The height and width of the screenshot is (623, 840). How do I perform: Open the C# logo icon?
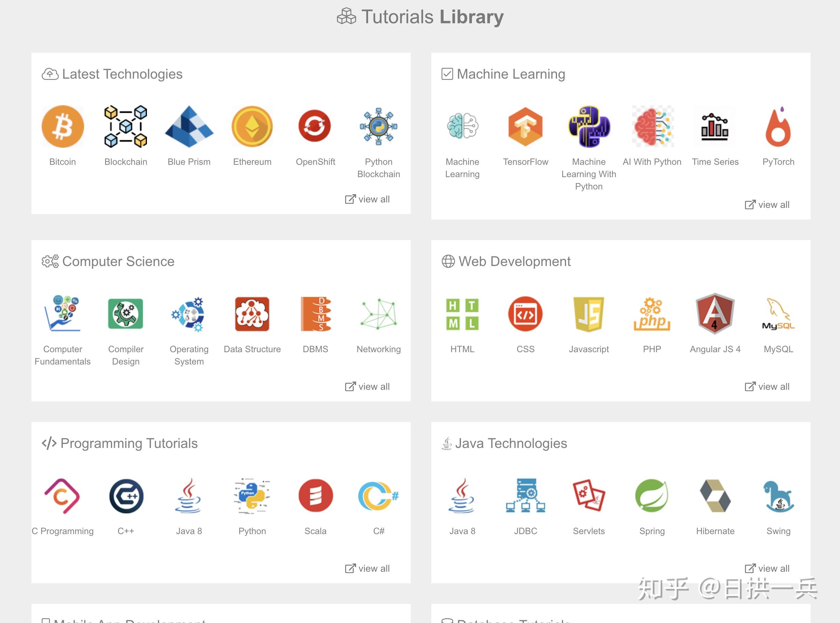tap(378, 496)
